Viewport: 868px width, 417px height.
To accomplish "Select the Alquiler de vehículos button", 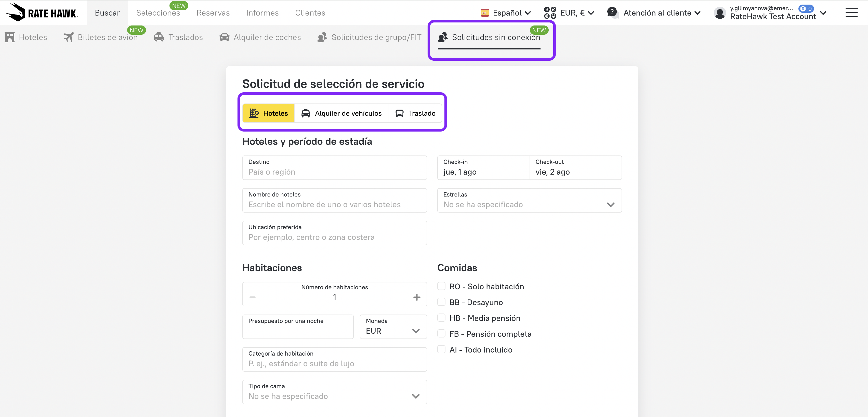I will 341,113.
